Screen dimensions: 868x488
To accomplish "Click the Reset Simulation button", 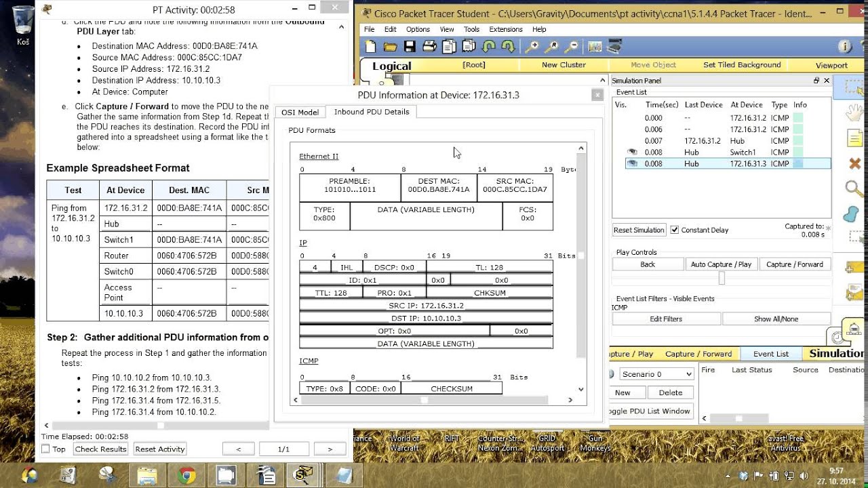I will (639, 230).
